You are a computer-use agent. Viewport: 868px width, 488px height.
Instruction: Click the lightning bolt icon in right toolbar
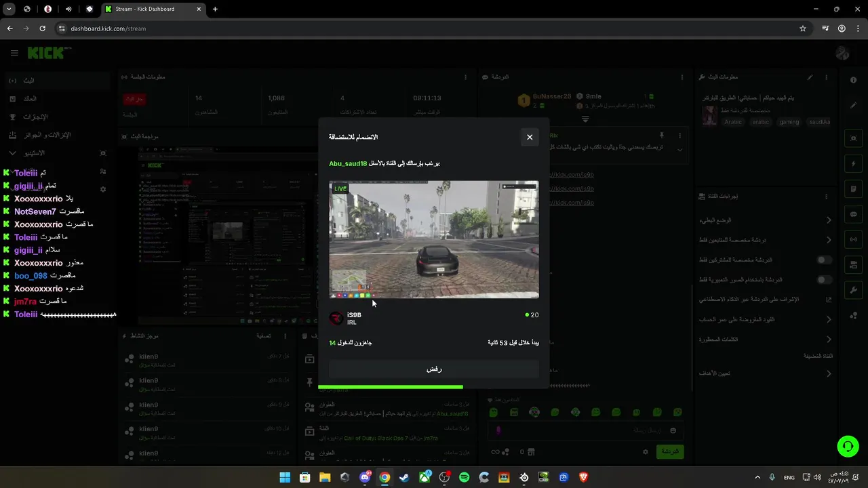pyautogui.click(x=854, y=164)
